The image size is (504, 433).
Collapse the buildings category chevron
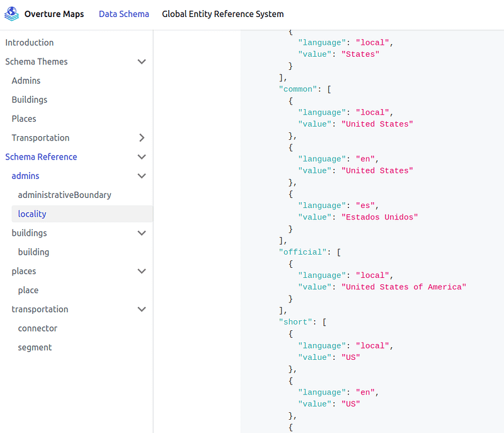coord(142,233)
